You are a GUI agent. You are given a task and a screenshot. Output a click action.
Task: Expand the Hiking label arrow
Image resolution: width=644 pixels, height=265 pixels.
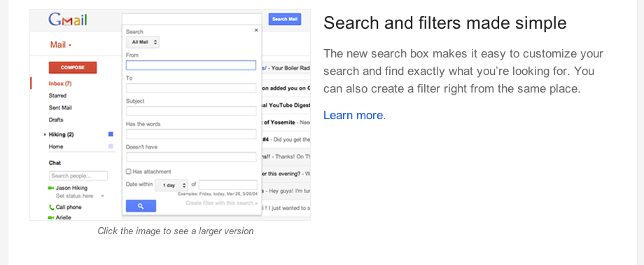coord(45,135)
